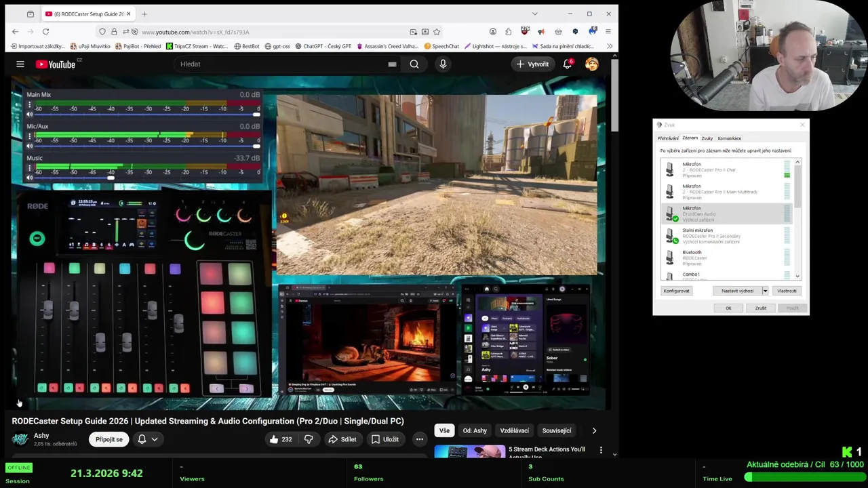
Task: Start voice search with microphone icon
Action: [443, 64]
